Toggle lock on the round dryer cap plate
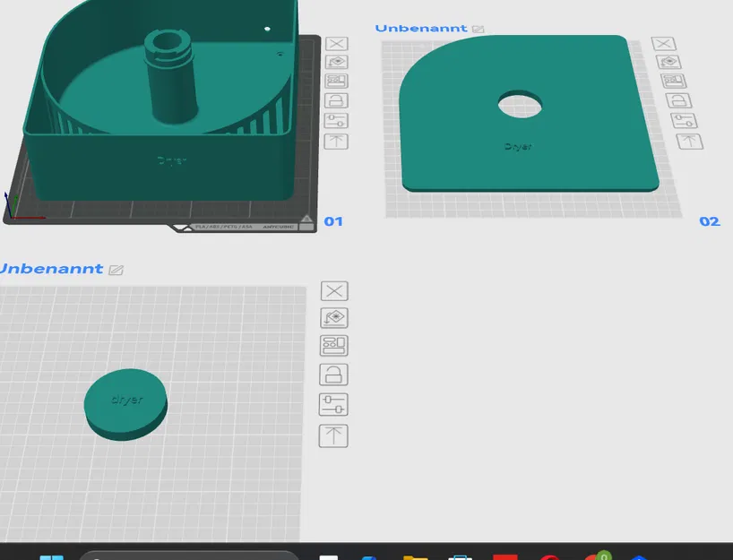733x560 pixels. (x=333, y=375)
